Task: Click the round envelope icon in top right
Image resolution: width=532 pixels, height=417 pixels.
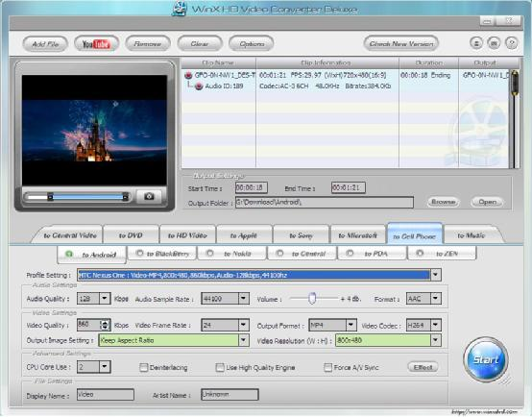Action: (x=494, y=43)
